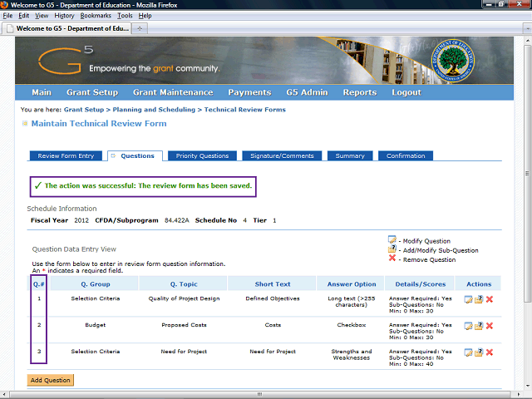
Task: Click the Remove Question legend icon
Action: pos(392,258)
